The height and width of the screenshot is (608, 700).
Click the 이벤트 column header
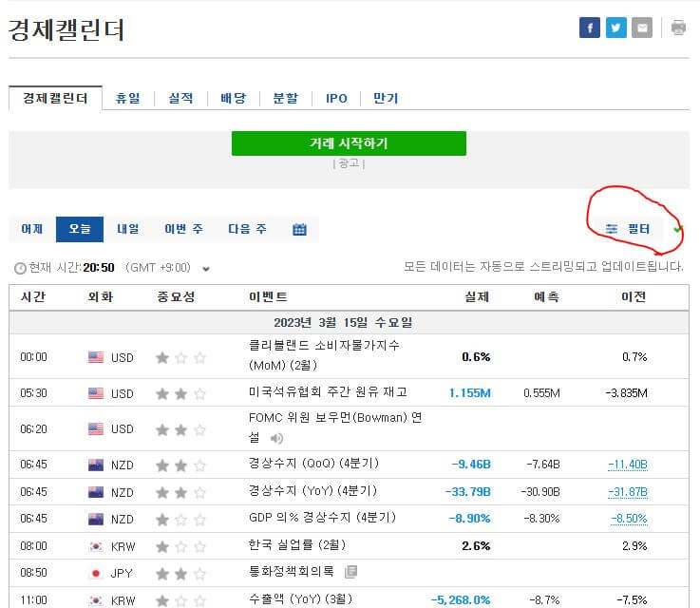click(268, 296)
